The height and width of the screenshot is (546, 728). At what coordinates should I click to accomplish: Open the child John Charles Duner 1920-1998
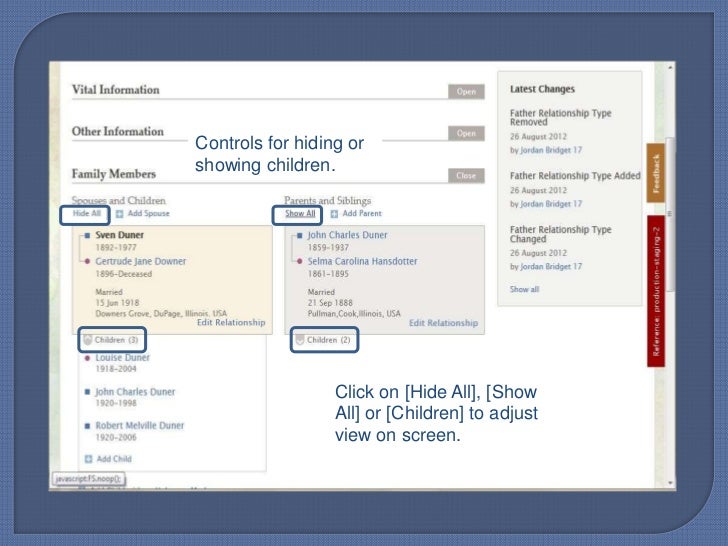[x=135, y=392]
